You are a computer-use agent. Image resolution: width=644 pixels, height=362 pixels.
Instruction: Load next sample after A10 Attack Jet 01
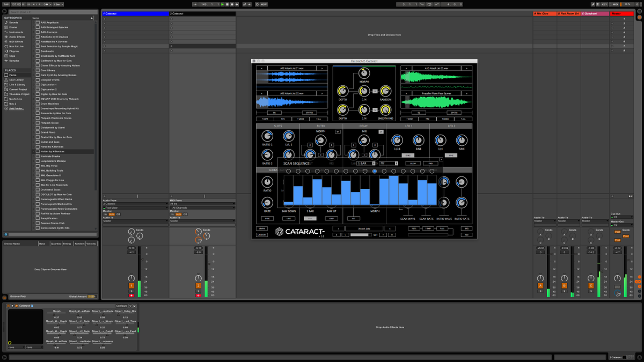[x=322, y=69]
